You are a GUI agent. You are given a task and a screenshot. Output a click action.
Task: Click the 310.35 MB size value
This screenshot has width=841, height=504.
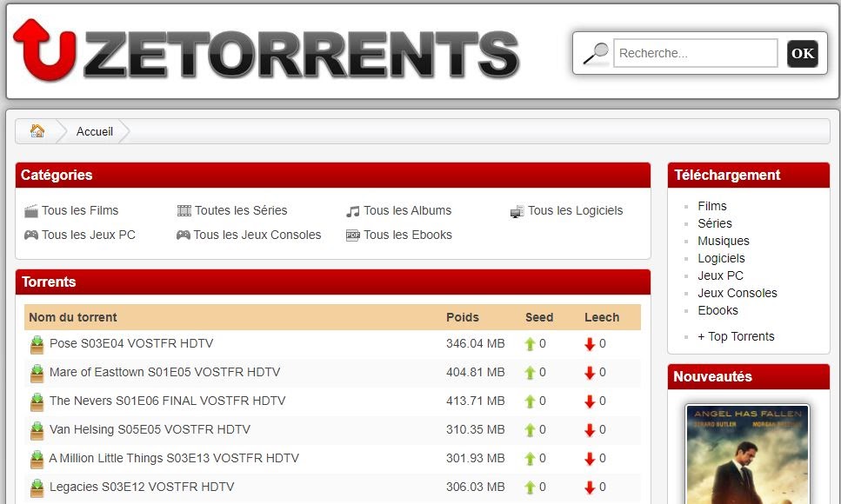pos(475,429)
